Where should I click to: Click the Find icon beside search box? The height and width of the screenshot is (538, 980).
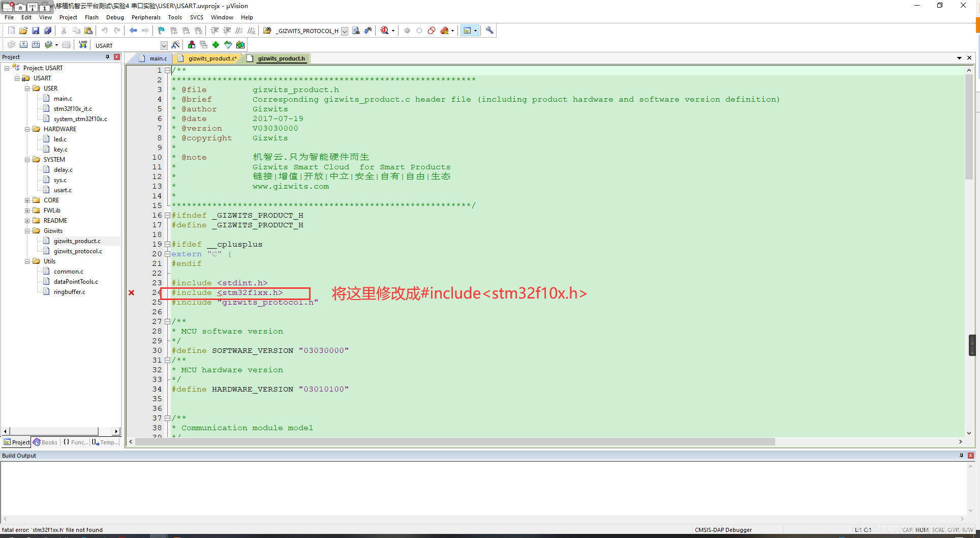coord(356,31)
